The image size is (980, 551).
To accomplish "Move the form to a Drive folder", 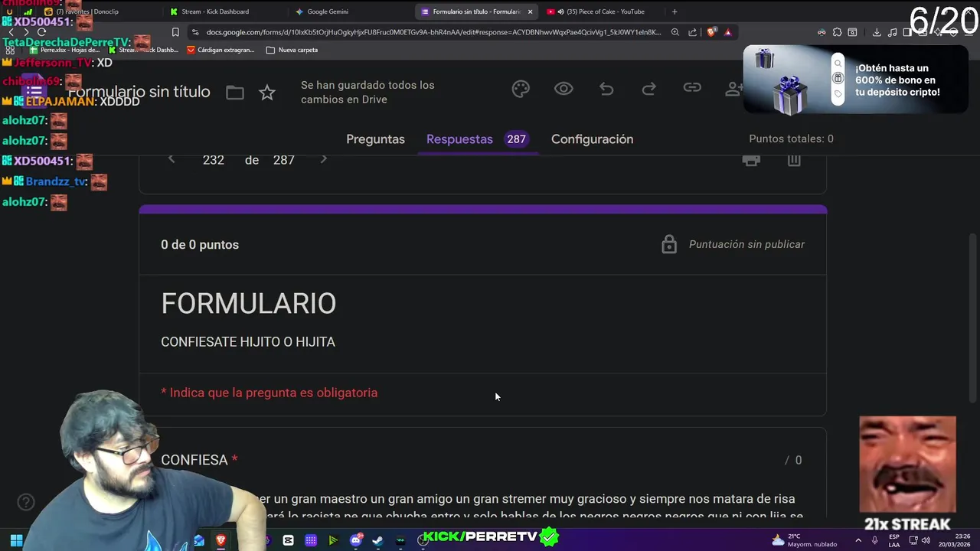I will pyautogui.click(x=235, y=93).
